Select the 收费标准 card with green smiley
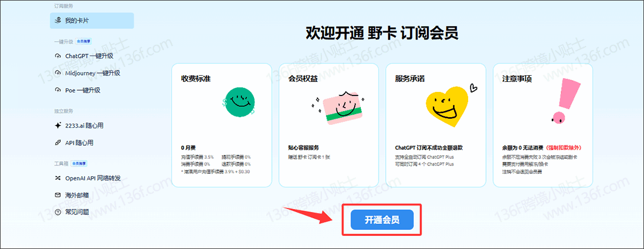The height and width of the screenshot is (249, 644). [221, 125]
